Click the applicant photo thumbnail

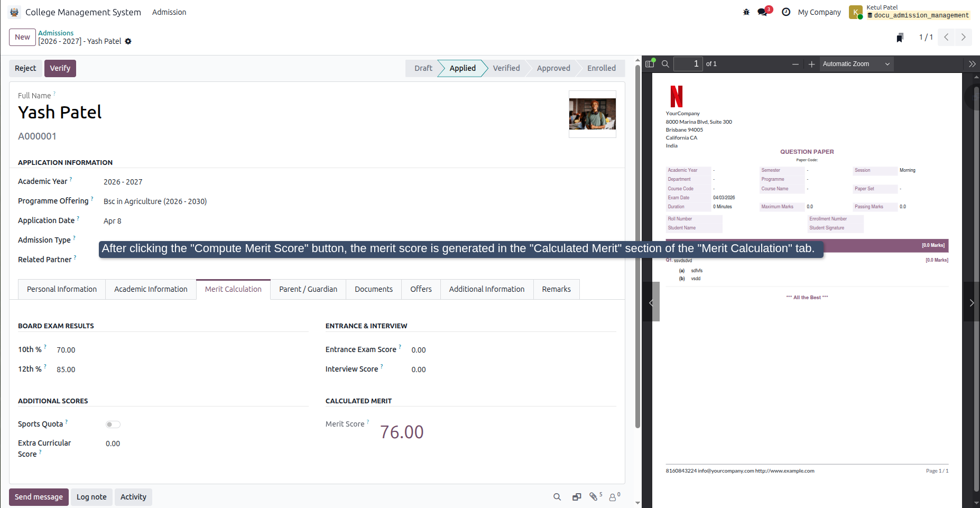pyautogui.click(x=593, y=114)
